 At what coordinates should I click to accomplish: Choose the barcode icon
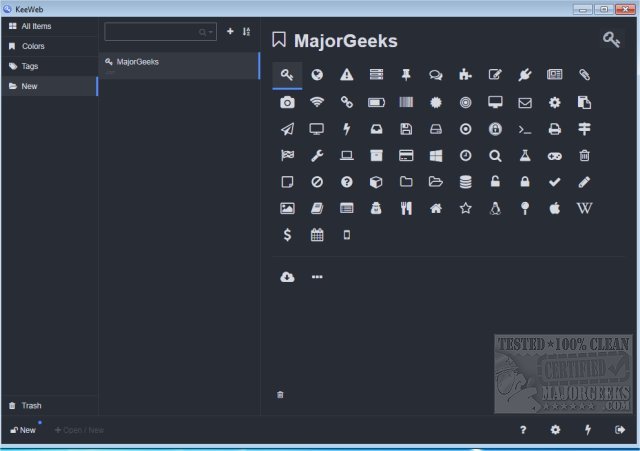click(406, 102)
